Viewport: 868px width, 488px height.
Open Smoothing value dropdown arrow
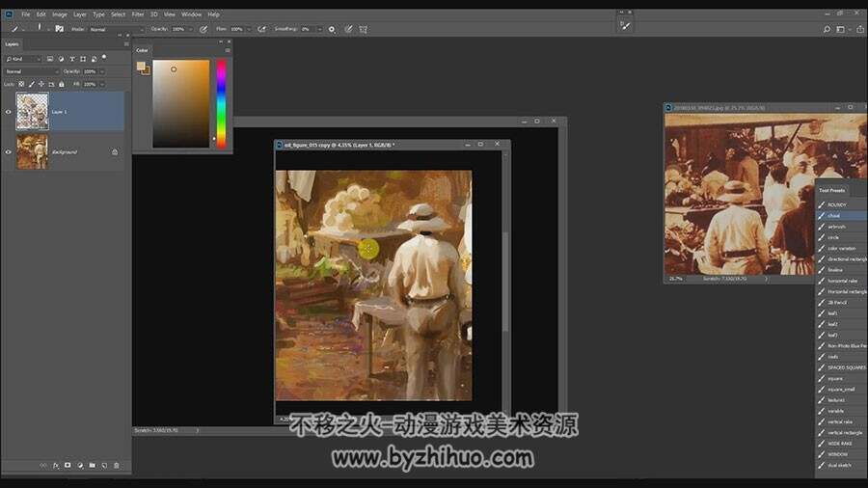(x=319, y=29)
